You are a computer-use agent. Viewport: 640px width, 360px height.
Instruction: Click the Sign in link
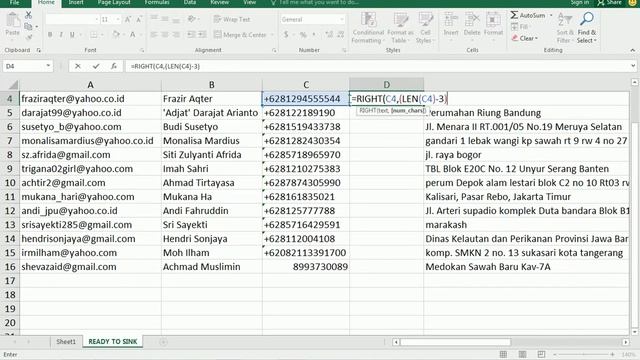(x=580, y=2)
